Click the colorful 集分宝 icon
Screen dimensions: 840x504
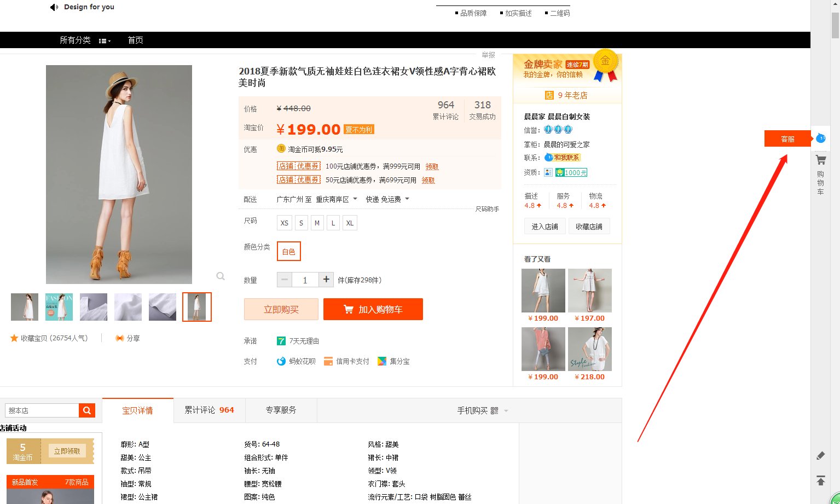[382, 361]
